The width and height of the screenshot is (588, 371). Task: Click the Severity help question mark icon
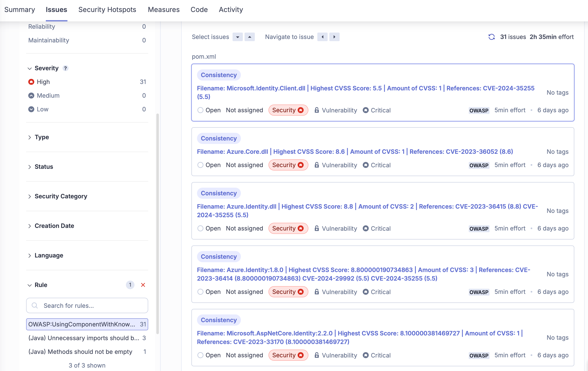pyautogui.click(x=65, y=68)
